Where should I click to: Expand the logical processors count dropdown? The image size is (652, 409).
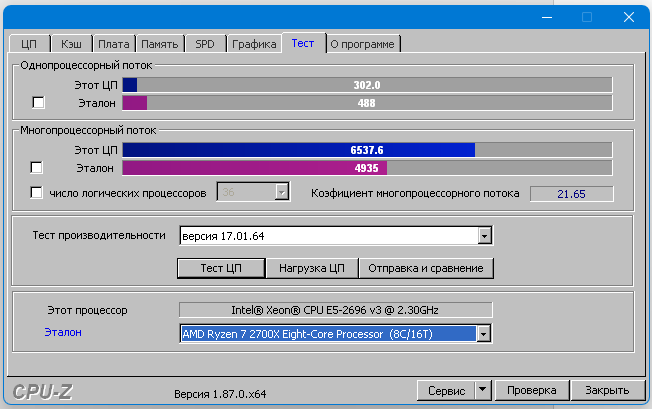(282, 192)
